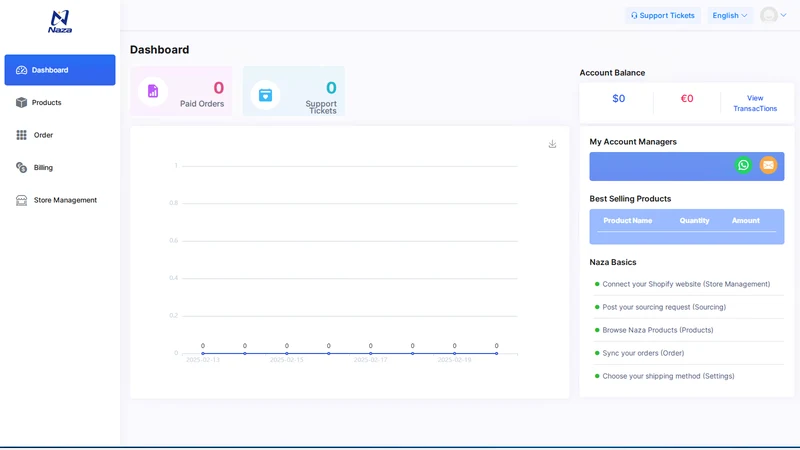Contact manager via email icon
The width and height of the screenshot is (800, 450).
[768, 165]
